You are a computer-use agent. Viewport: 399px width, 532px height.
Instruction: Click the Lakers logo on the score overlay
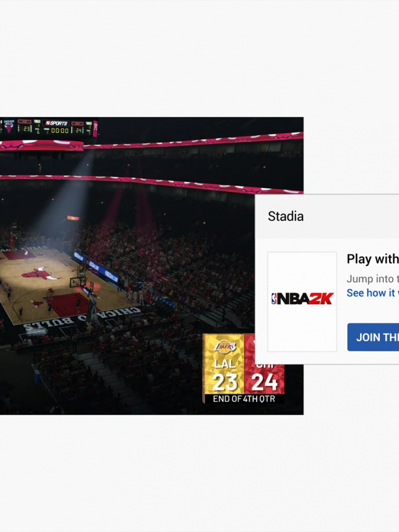[225, 346]
